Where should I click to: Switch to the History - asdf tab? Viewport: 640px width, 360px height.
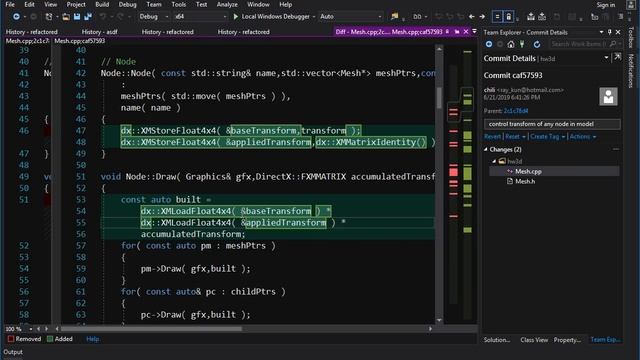pos(100,32)
